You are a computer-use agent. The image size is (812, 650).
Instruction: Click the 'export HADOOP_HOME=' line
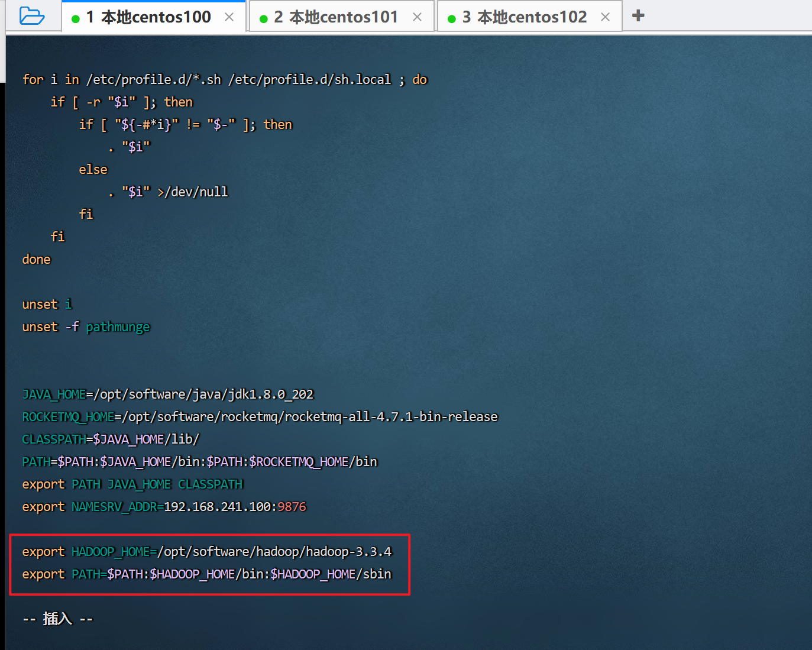207,552
